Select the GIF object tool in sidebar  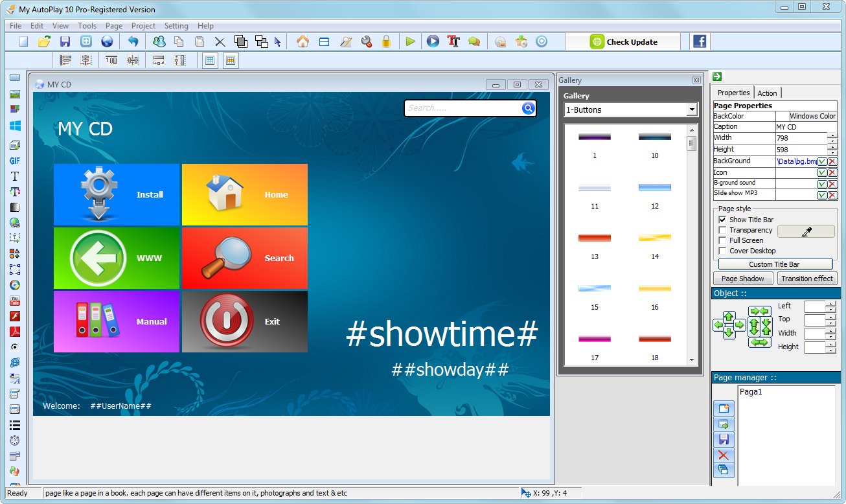[14, 161]
